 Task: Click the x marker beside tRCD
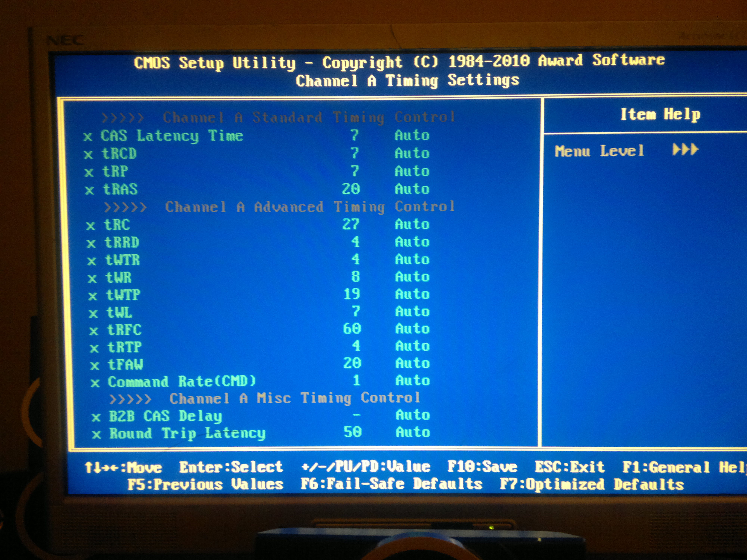88,155
